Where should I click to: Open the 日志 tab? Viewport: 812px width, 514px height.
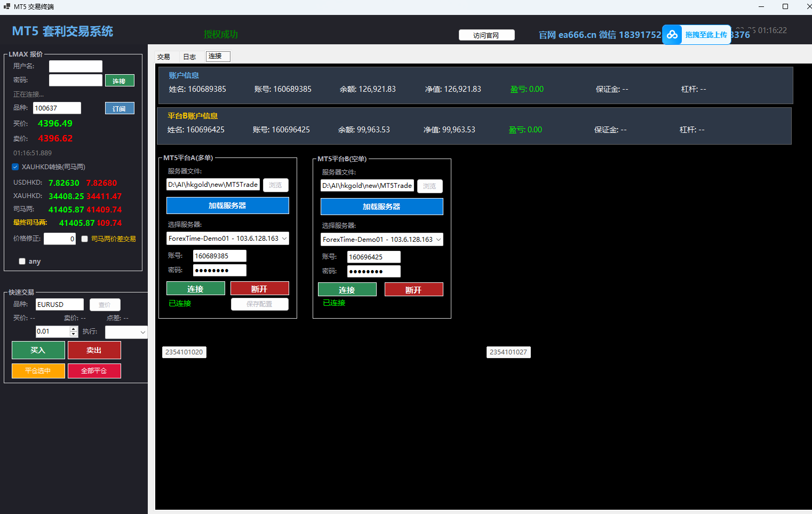(x=189, y=57)
